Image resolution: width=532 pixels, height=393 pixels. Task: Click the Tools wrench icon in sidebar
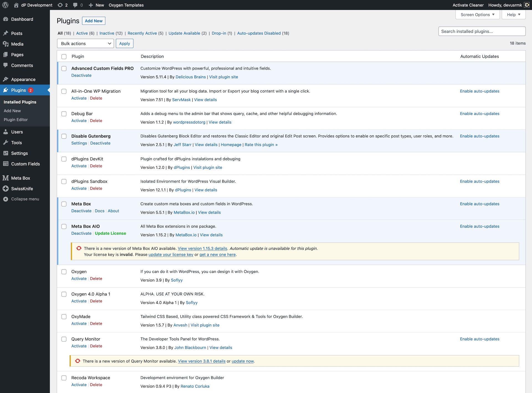(x=6, y=143)
